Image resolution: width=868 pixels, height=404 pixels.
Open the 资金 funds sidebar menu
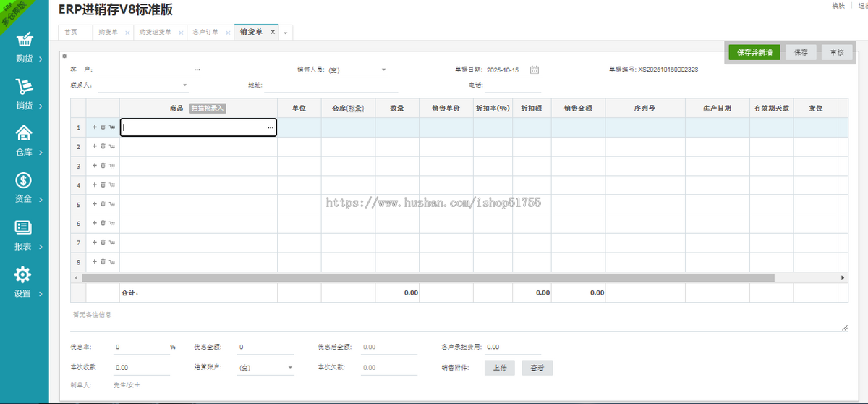[24, 188]
